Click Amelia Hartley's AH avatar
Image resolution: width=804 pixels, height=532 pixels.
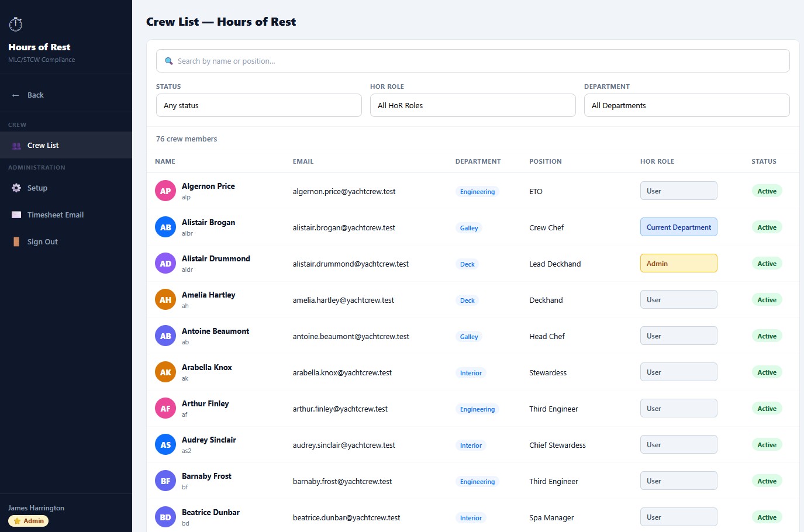pyautogui.click(x=165, y=300)
